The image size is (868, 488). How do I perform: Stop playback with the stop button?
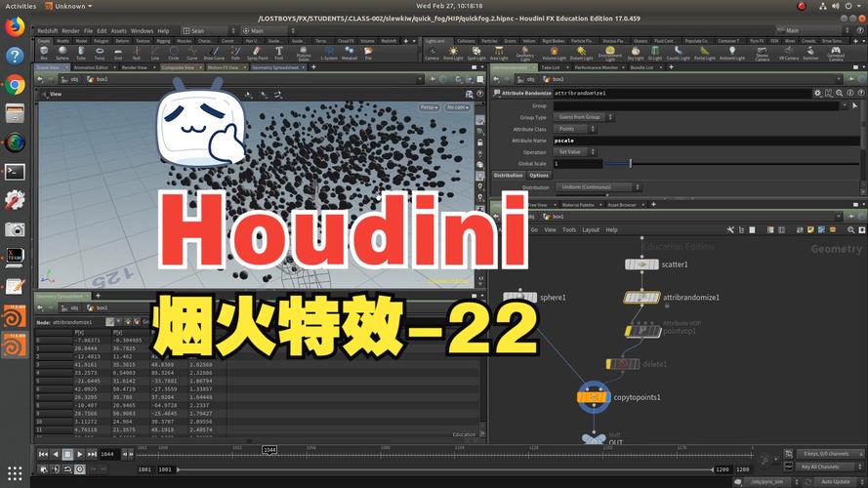67,454
